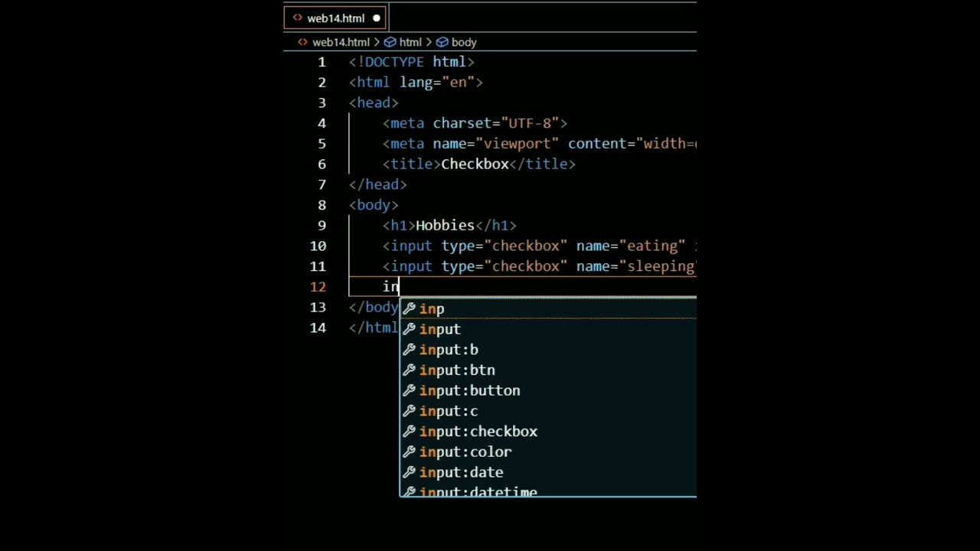
Task: Click the <head> opening tag
Action: tap(374, 103)
